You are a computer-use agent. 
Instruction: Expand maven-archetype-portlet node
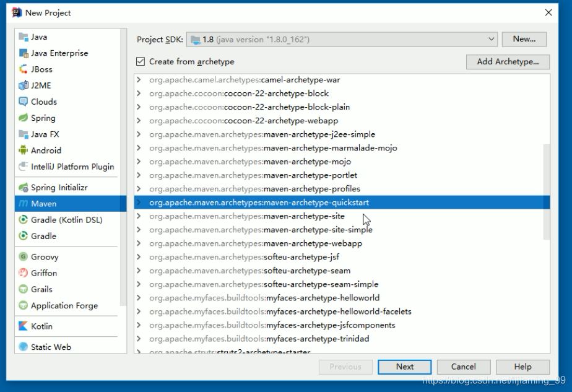(x=139, y=175)
